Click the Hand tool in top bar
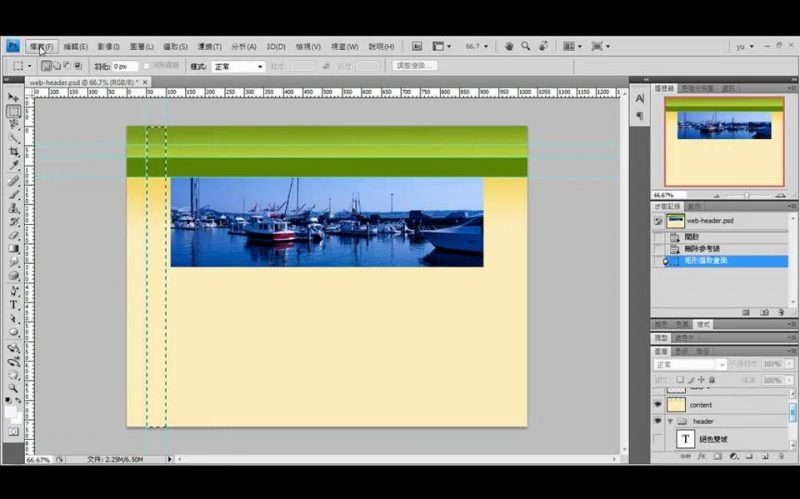Screen dimensions: 800x499 pyautogui.click(x=509, y=46)
